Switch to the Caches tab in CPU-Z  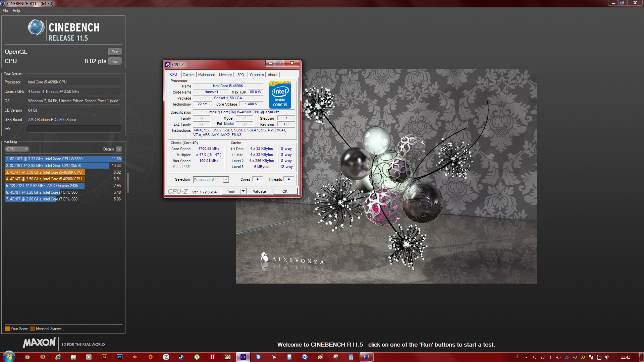coord(189,75)
